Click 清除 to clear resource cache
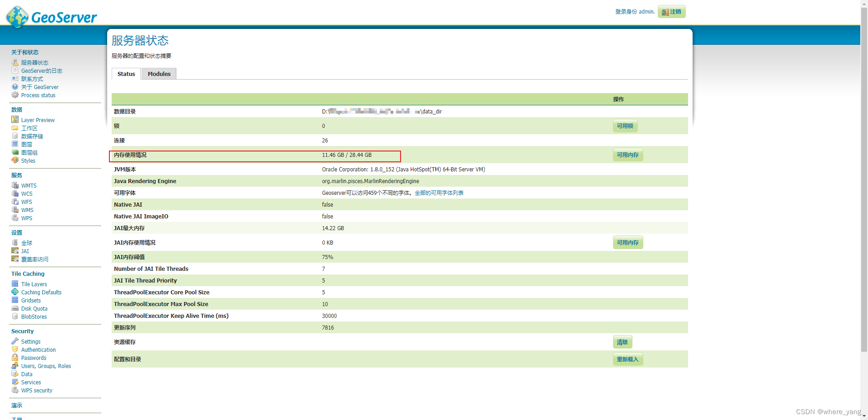 click(622, 342)
